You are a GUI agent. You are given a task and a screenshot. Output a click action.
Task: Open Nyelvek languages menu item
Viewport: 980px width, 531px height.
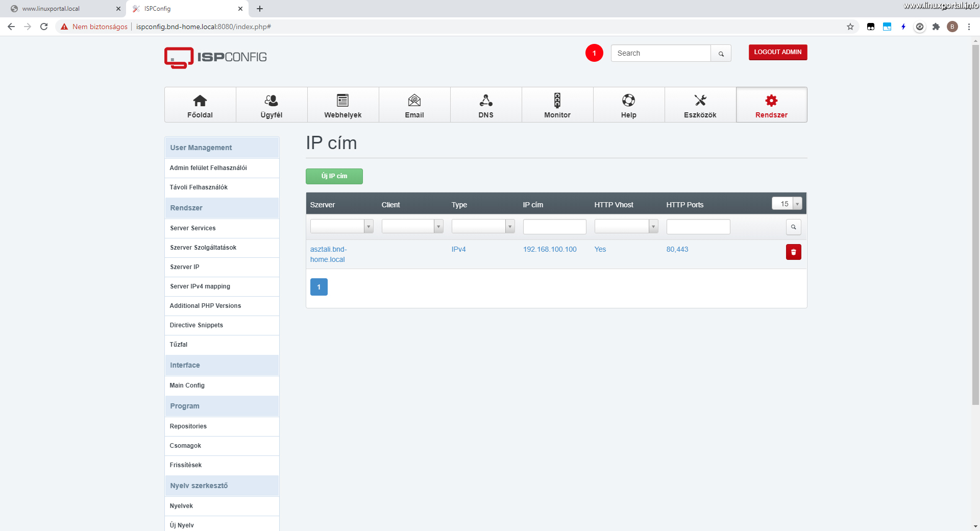222,506
